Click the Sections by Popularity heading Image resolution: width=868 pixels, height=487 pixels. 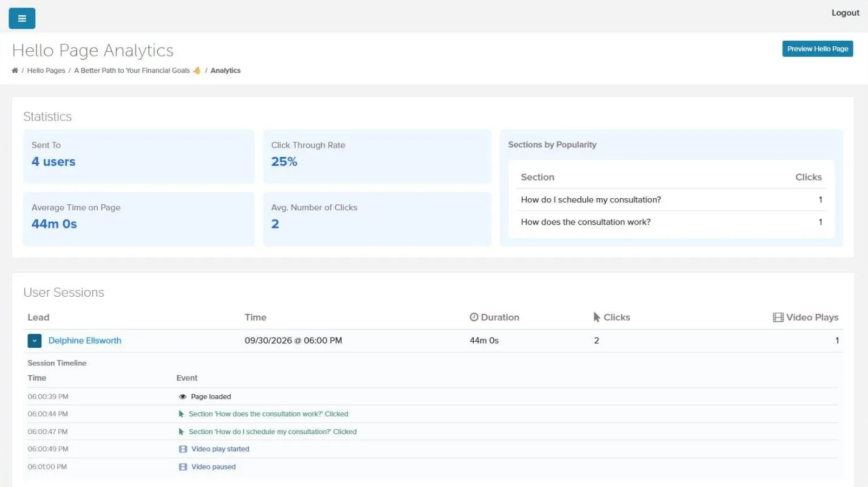tap(552, 145)
